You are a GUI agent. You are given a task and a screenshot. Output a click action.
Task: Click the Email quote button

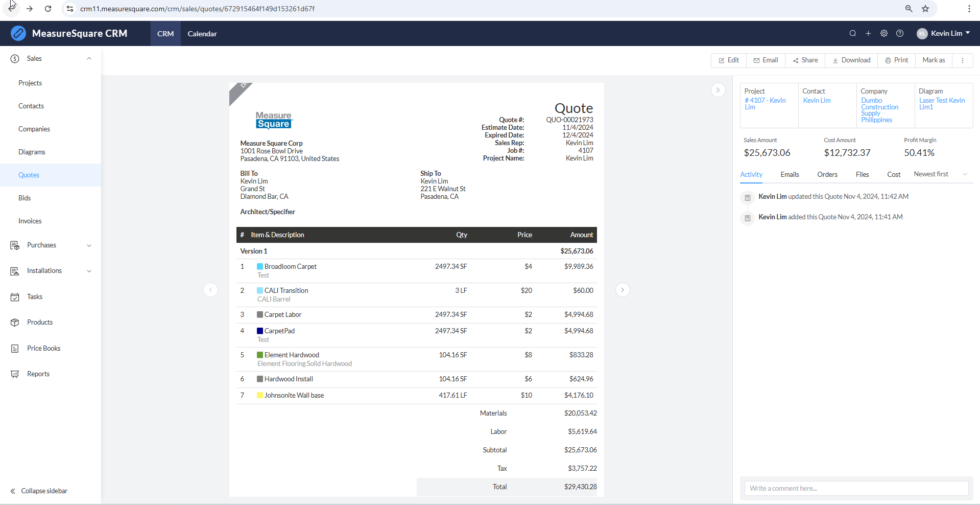[x=766, y=60]
